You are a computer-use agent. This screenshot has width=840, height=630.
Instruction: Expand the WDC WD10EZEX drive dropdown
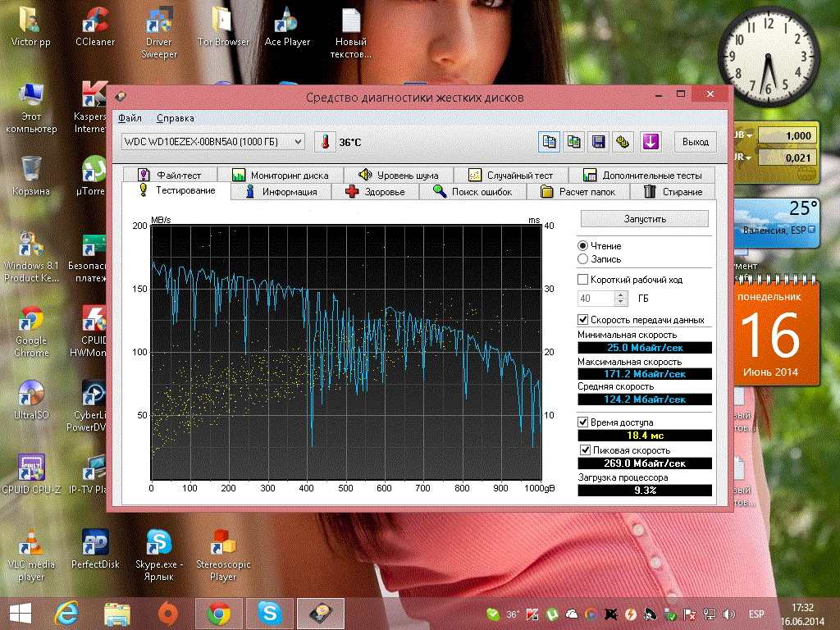[297, 142]
